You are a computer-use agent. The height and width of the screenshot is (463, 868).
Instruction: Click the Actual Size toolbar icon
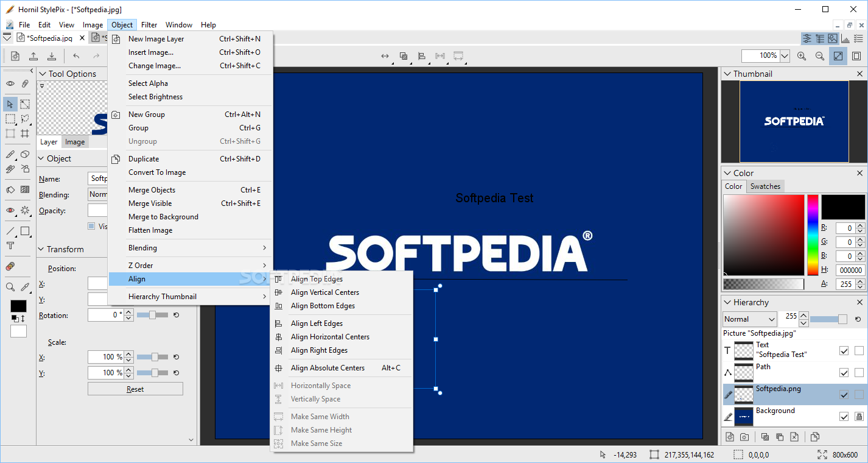tap(856, 56)
